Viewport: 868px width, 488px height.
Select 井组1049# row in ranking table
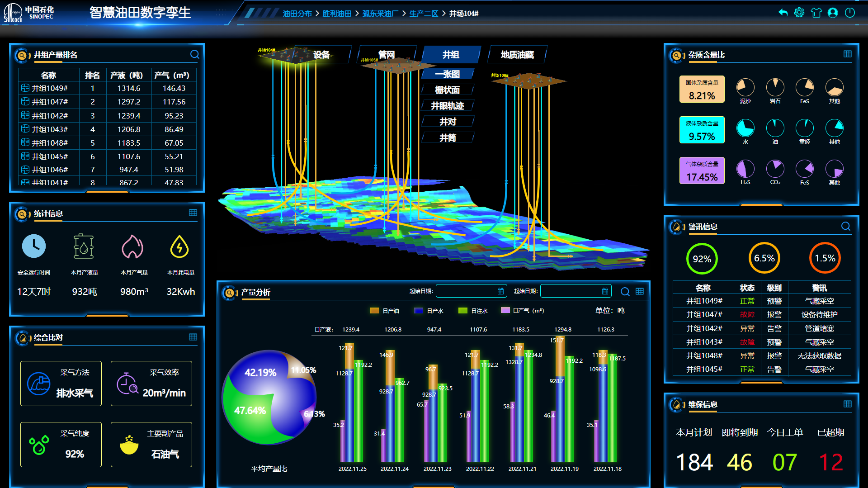tap(107, 88)
